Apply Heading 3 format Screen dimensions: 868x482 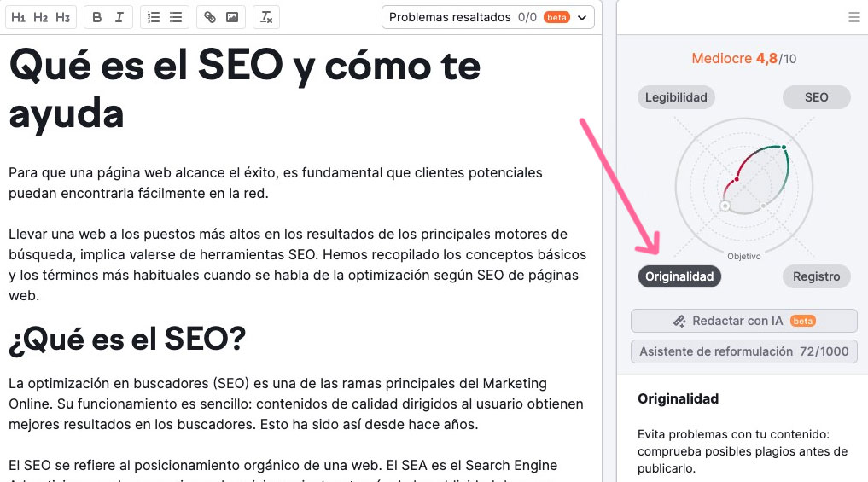(x=62, y=17)
